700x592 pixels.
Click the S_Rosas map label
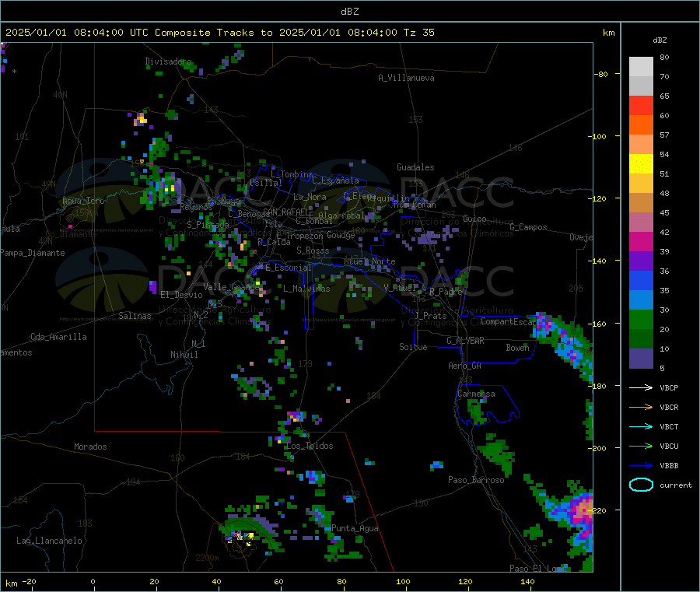pyautogui.click(x=313, y=250)
